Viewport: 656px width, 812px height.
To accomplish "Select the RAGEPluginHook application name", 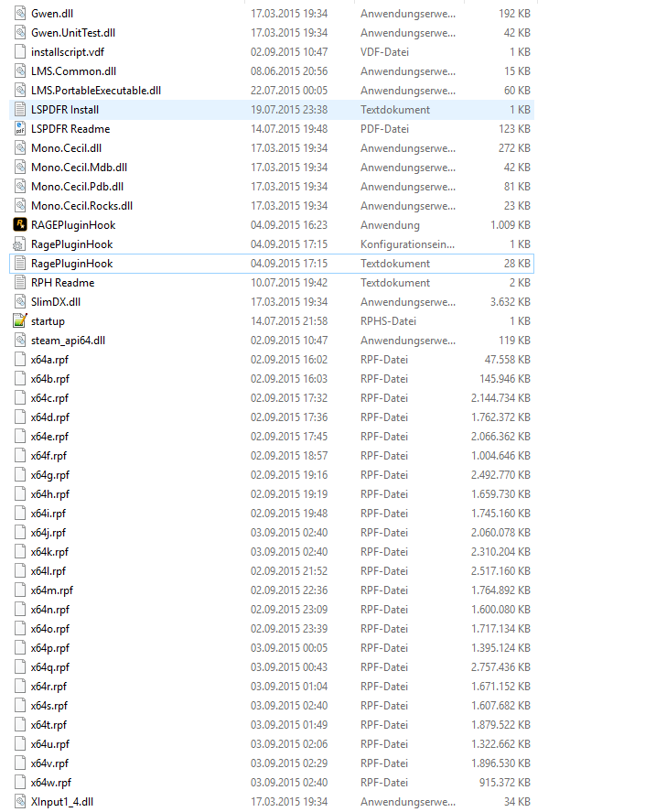I will pyautogui.click(x=73, y=225).
